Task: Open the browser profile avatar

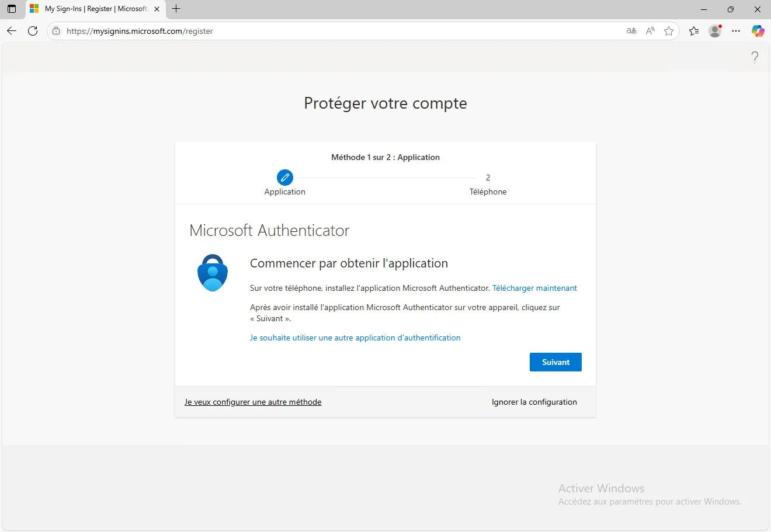Action: click(715, 31)
